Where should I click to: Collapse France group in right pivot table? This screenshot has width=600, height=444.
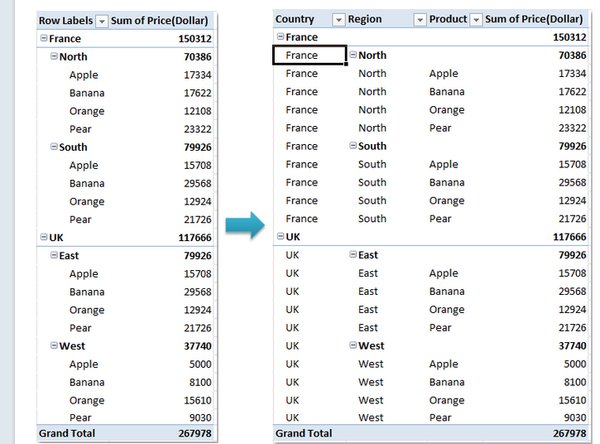pyautogui.click(x=280, y=37)
